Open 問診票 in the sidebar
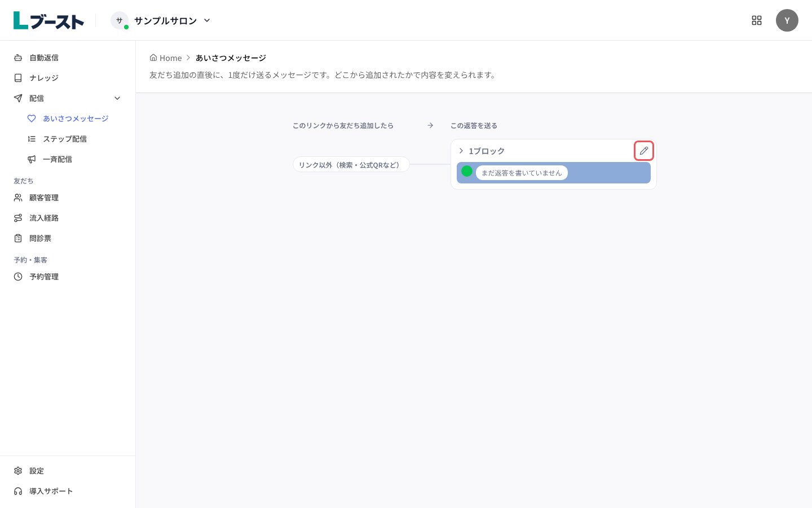812x508 pixels. coord(68,238)
